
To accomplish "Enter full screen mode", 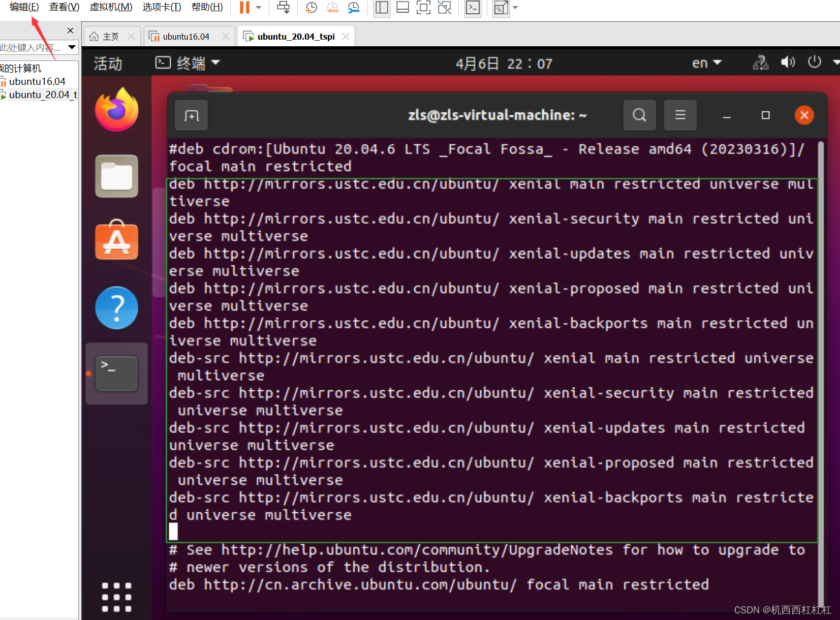I will (x=423, y=8).
